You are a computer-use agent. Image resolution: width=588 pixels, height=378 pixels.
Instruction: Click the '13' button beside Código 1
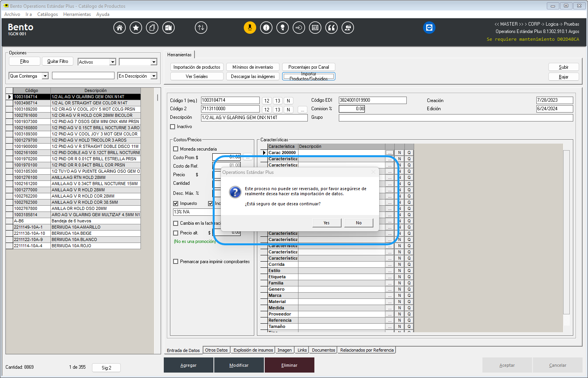tap(278, 101)
